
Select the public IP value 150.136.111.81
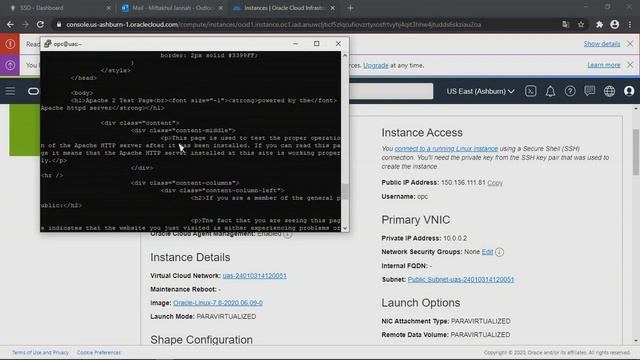pos(463,183)
